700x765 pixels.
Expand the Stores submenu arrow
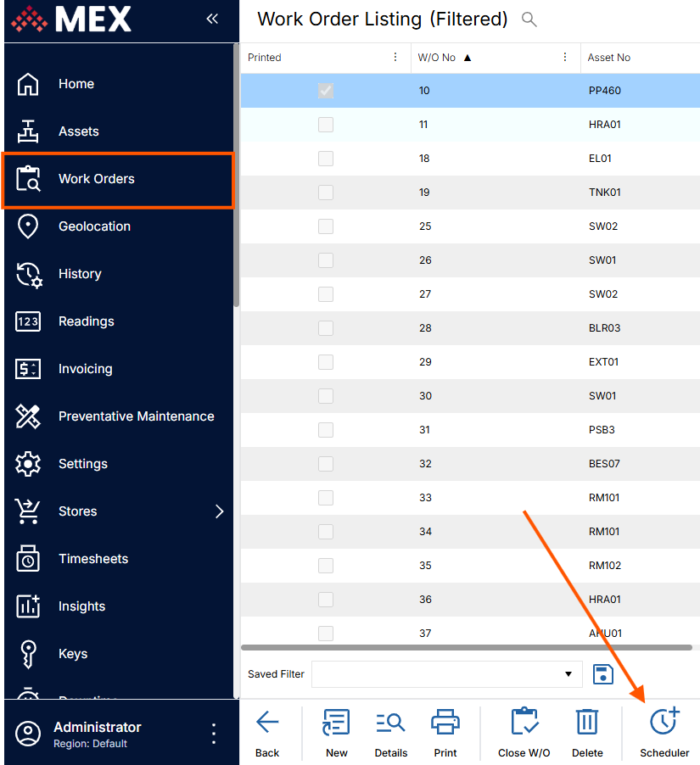(219, 511)
